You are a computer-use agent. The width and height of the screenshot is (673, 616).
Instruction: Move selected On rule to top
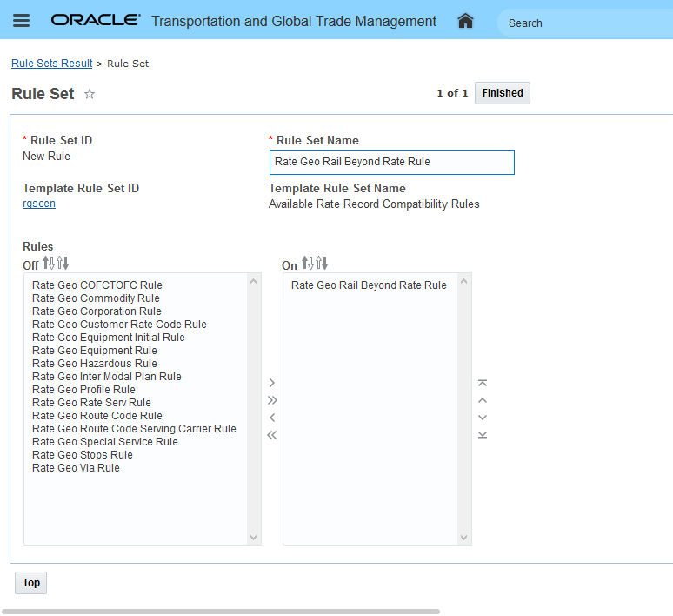coord(483,383)
